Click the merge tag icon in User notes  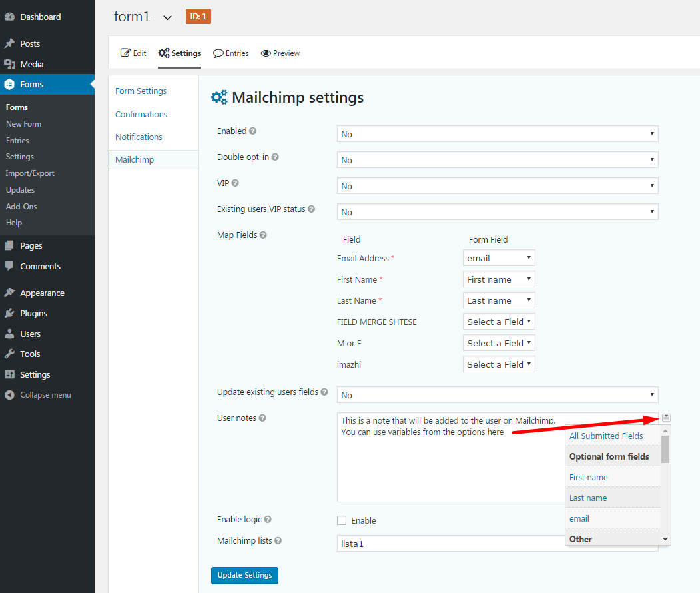tap(667, 418)
